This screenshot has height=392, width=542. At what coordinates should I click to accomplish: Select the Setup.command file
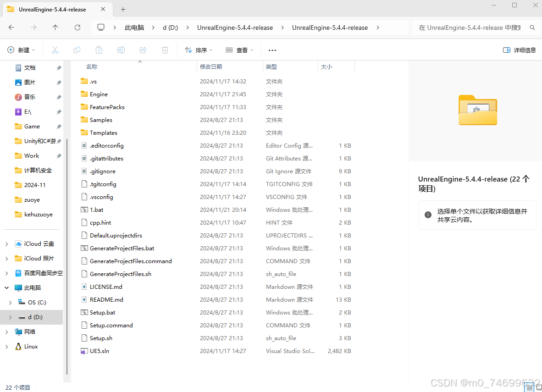(111, 325)
